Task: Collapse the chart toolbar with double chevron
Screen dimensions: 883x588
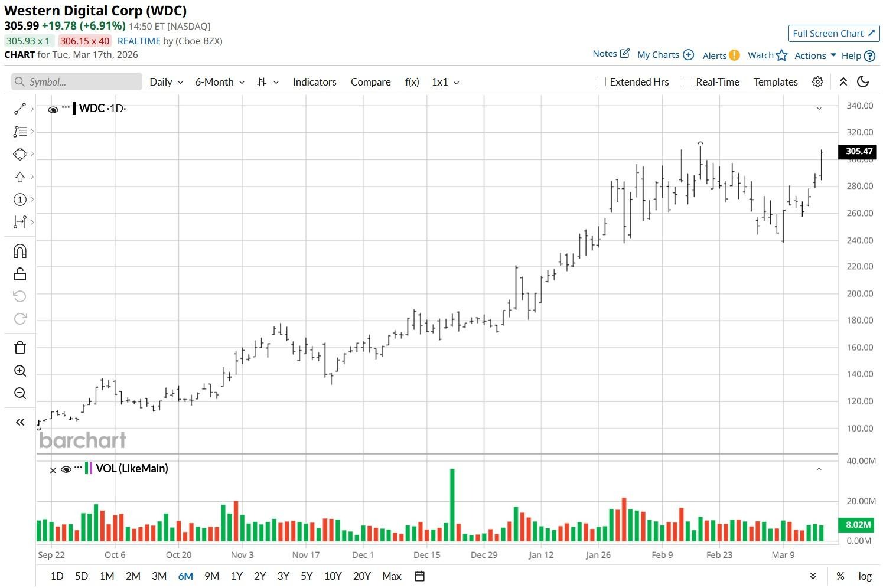Action: tap(843, 82)
